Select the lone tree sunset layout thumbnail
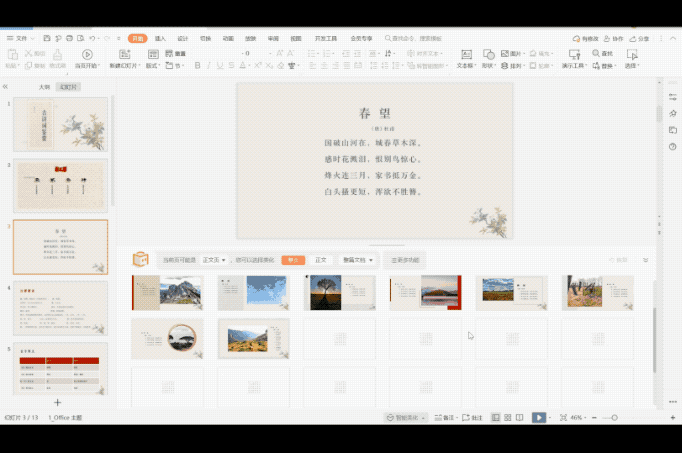 click(326, 292)
